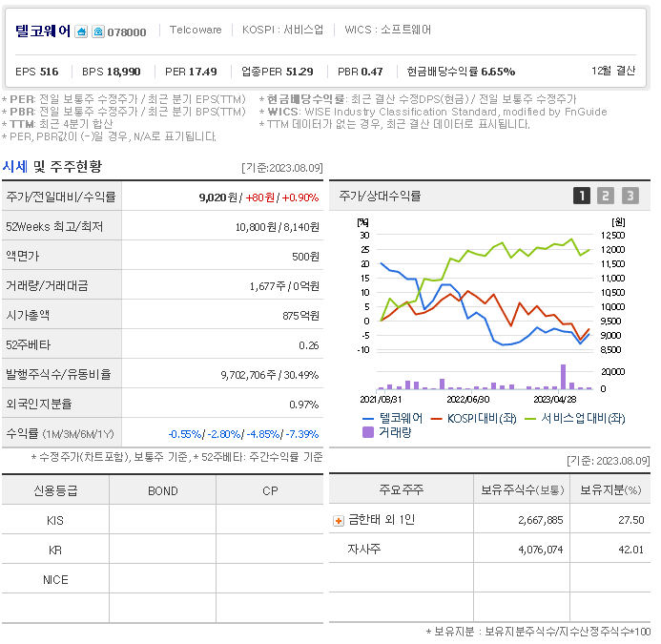661x644 pixels.
Task: Select the -0.55% 1M return value
Action: point(185,434)
